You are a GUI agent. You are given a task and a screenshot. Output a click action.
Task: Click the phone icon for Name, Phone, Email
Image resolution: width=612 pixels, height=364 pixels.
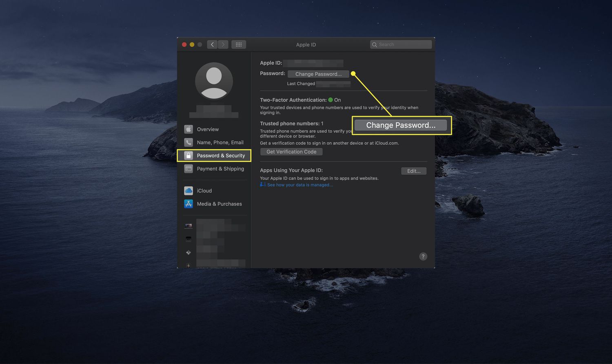coord(188,142)
